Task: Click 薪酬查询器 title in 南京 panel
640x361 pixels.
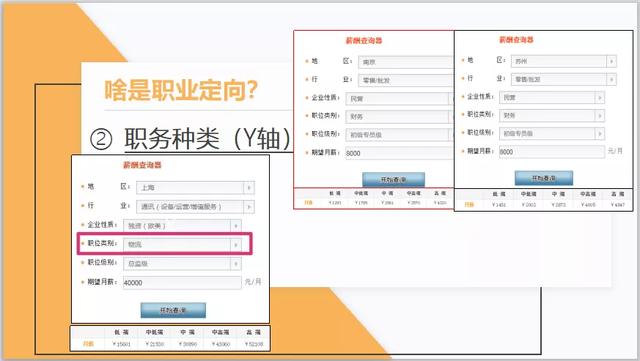Action: 364,40
